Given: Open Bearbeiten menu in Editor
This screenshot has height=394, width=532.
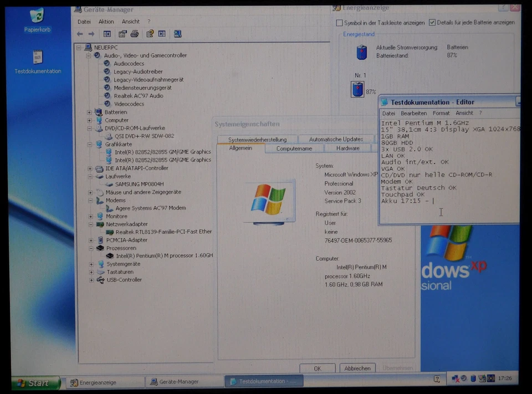Looking at the screenshot, I should 413,114.
